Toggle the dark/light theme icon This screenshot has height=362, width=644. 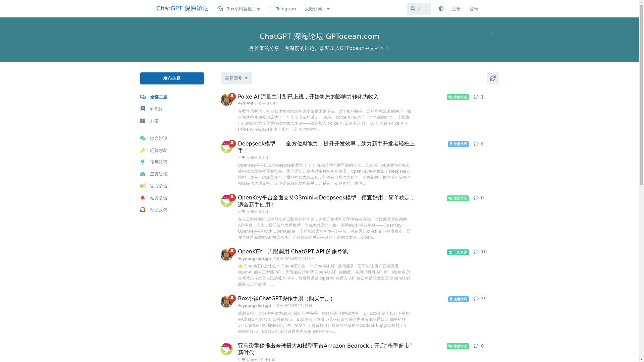[441, 9]
